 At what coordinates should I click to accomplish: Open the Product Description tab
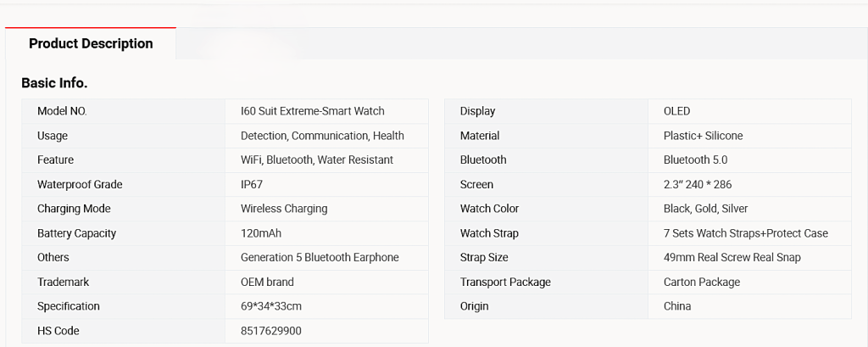pyautogui.click(x=91, y=44)
